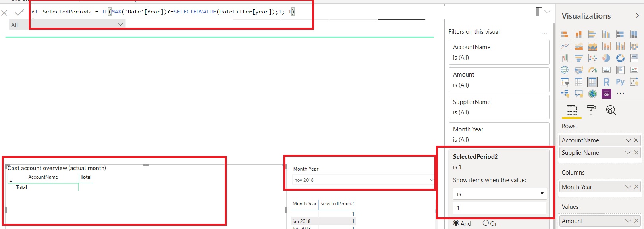Select the treemap visual
The image size is (644, 229).
click(x=634, y=58)
